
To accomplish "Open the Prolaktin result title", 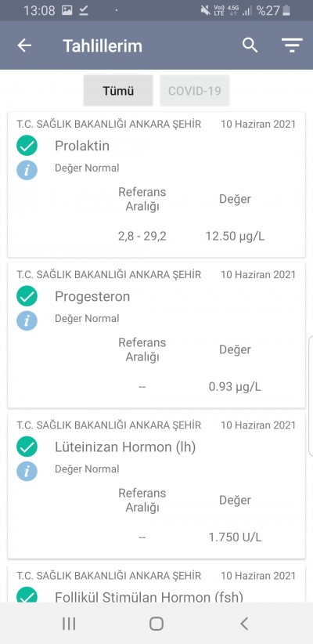I will point(82,146).
